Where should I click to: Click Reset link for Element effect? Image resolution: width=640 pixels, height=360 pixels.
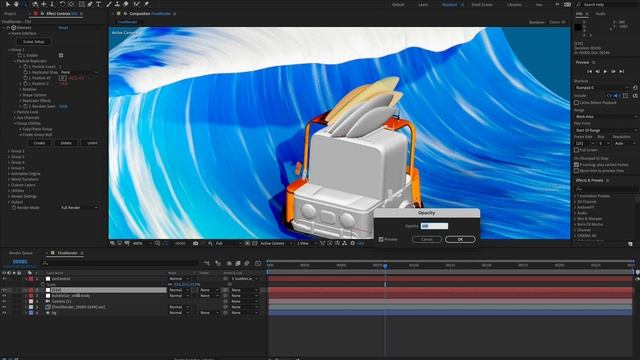[x=63, y=28]
